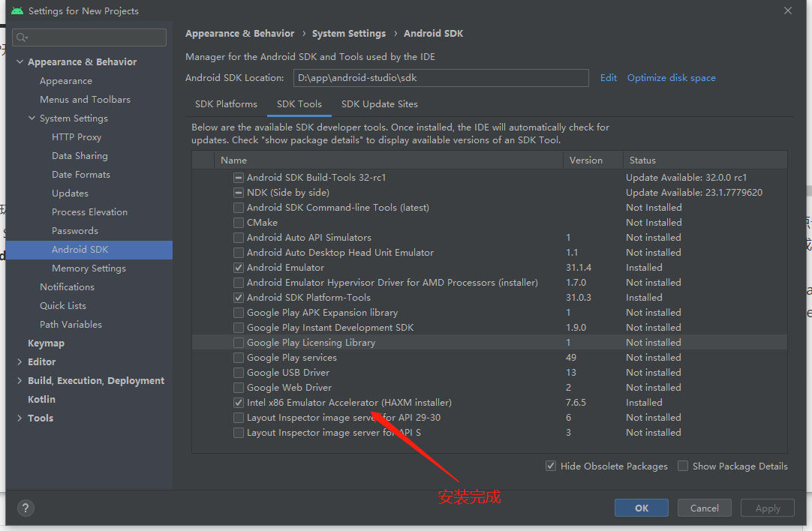Close the Settings for New Projects dialog

click(788, 10)
